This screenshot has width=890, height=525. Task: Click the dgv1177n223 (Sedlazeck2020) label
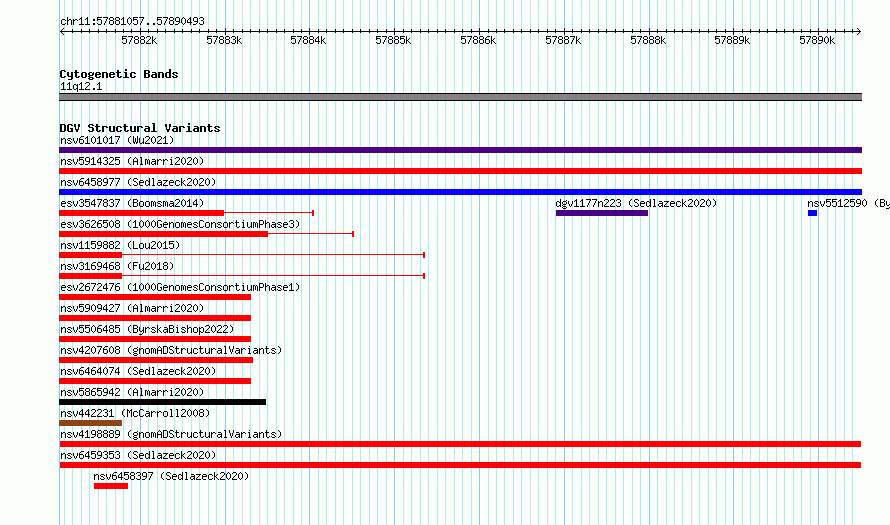pos(636,203)
